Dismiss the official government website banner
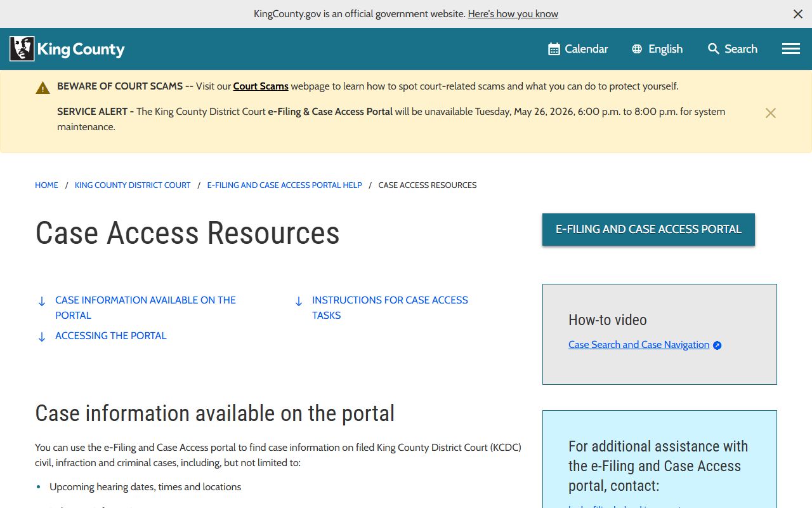 (x=798, y=14)
